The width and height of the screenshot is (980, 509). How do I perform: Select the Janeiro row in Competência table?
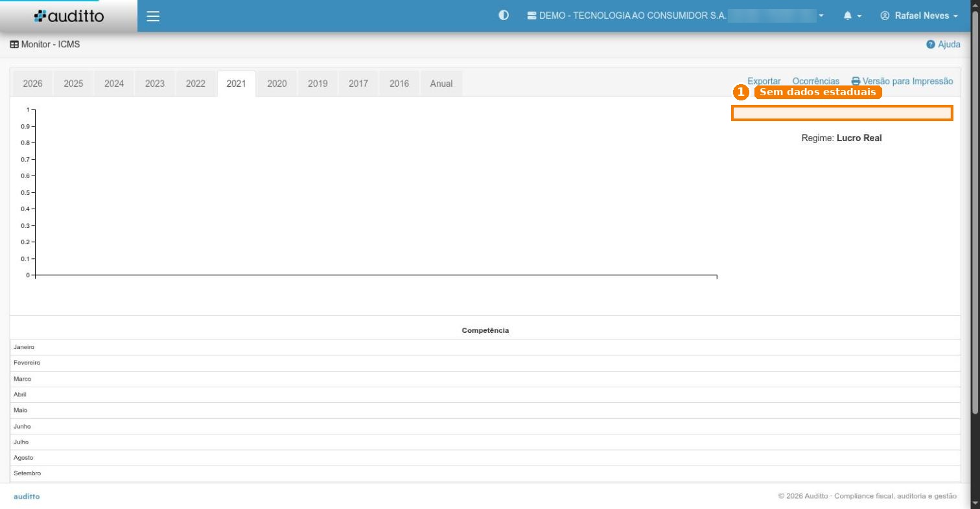click(485, 347)
